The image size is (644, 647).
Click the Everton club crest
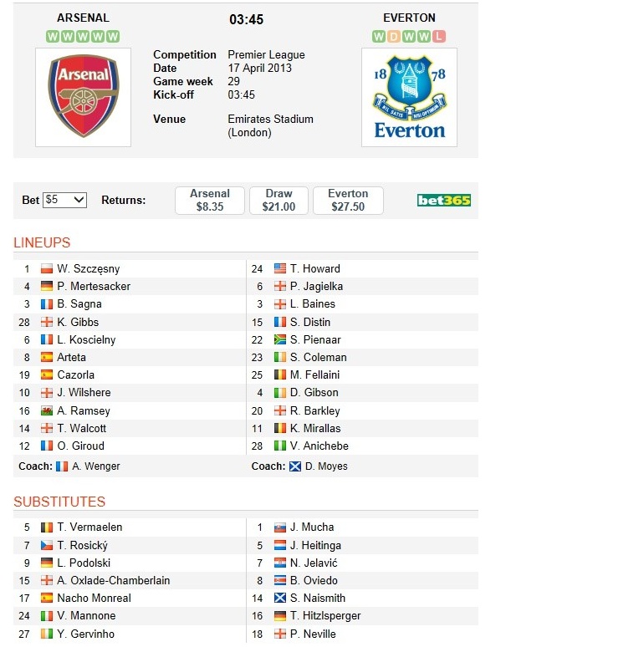[x=409, y=97]
